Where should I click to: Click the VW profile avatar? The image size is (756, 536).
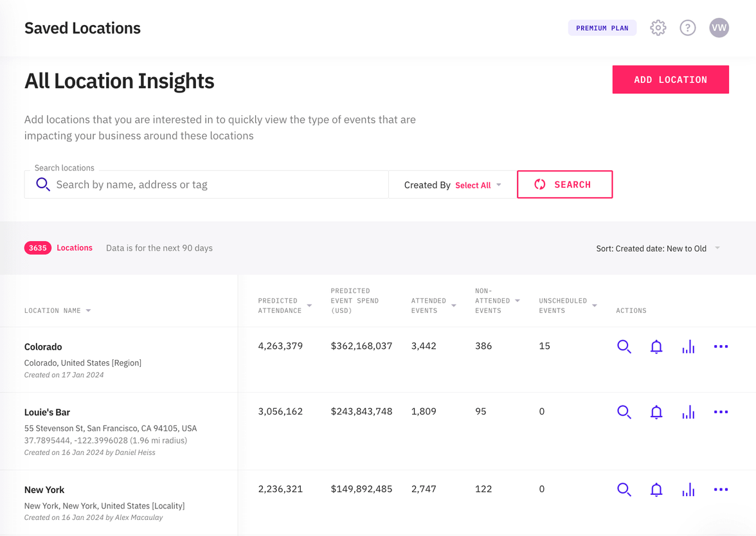(x=719, y=28)
